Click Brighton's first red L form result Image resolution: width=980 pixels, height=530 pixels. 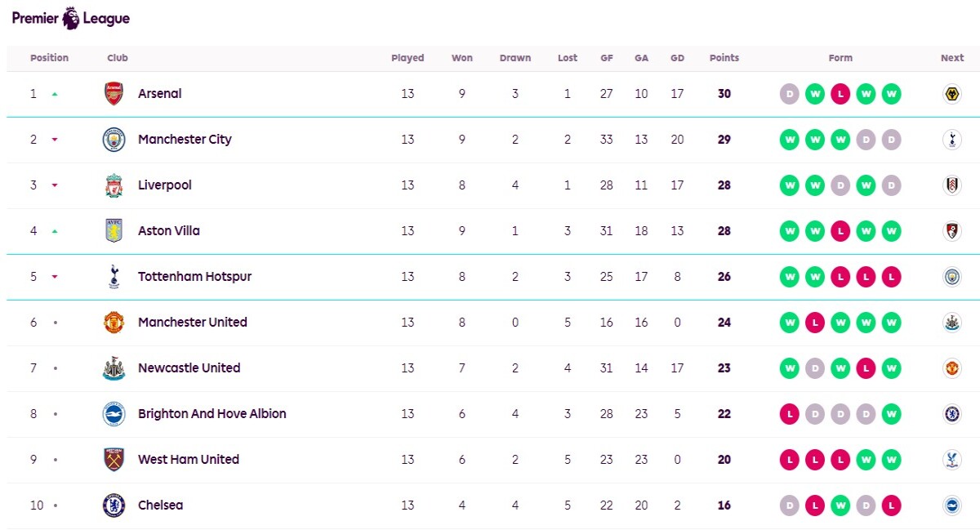coord(790,414)
